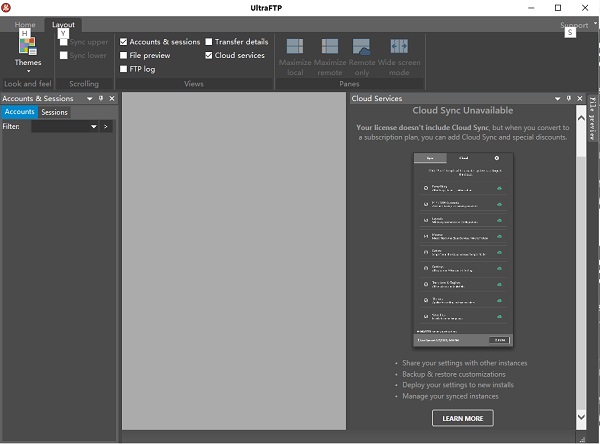Click the Cloud Sync Unavailable heading
This screenshot has width=600, height=444.
tap(463, 110)
